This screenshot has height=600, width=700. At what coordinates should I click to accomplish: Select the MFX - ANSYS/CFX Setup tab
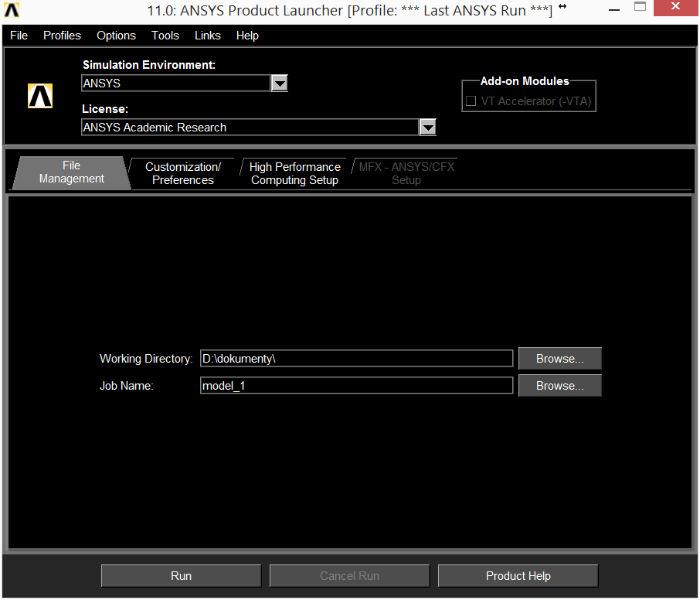[406, 173]
